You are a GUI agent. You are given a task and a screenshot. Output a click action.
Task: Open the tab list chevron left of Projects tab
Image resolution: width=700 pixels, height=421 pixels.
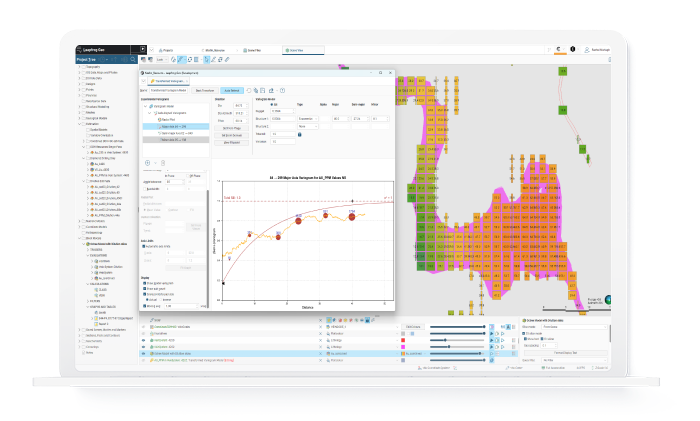(151, 50)
